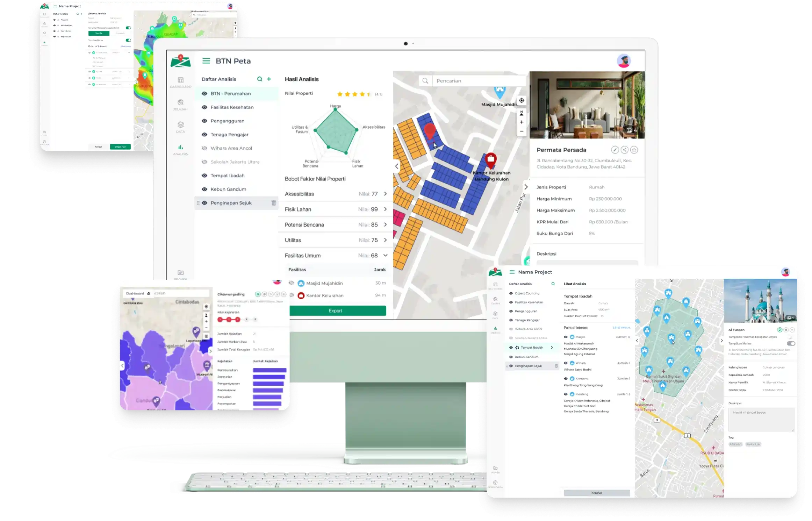Click the locate-me target icon on the map
Screen dimensions: 812x521
click(x=522, y=100)
